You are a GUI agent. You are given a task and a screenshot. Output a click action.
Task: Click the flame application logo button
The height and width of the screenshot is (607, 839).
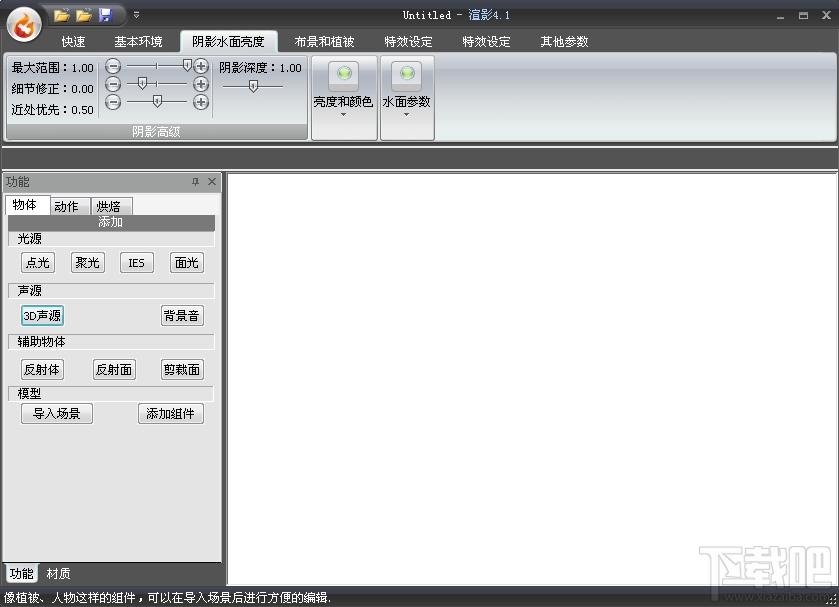(24, 24)
